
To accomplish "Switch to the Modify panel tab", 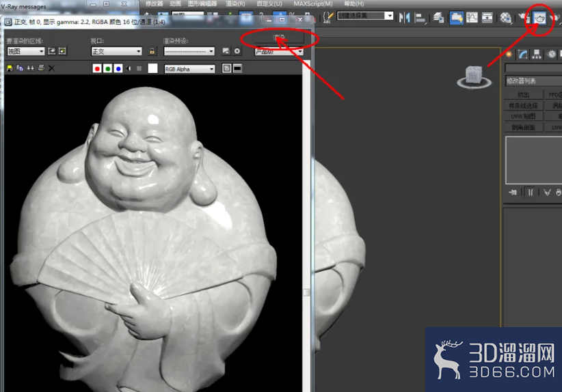I will click(x=523, y=55).
